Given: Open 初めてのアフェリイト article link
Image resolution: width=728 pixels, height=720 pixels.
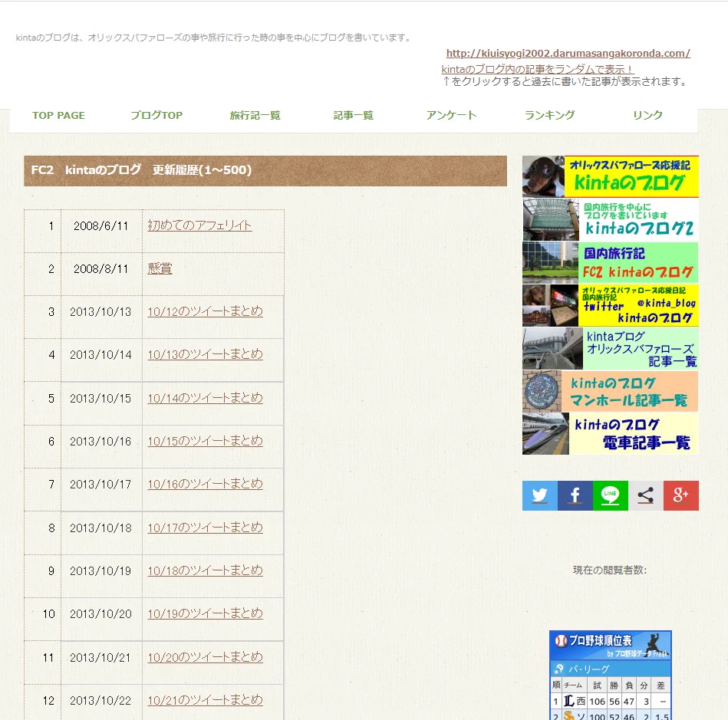Looking at the screenshot, I should 199,225.
